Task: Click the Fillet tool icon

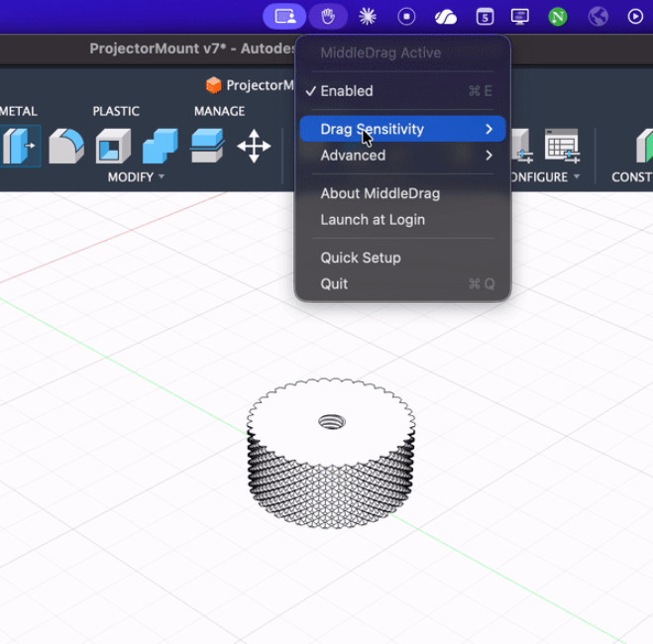Action: [x=66, y=146]
